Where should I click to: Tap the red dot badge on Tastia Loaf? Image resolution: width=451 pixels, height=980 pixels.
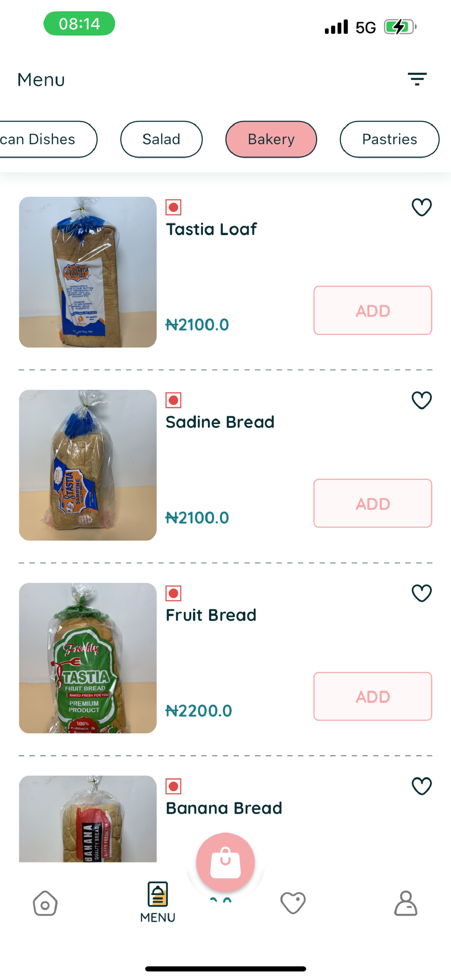tap(174, 207)
